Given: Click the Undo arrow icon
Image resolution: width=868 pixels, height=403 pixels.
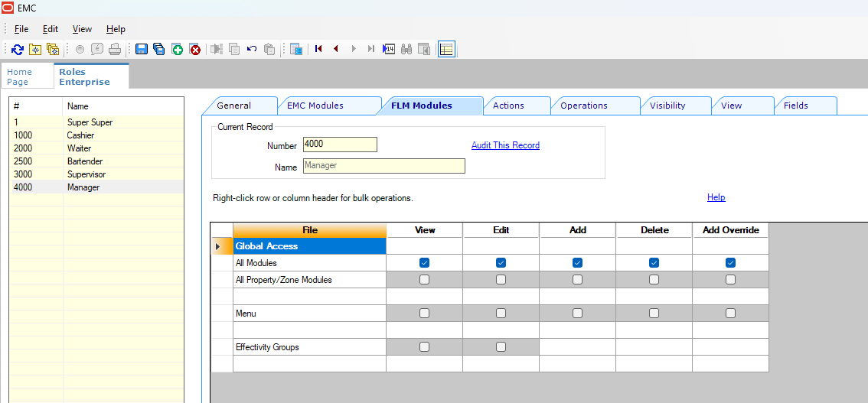Looking at the screenshot, I should [252, 49].
